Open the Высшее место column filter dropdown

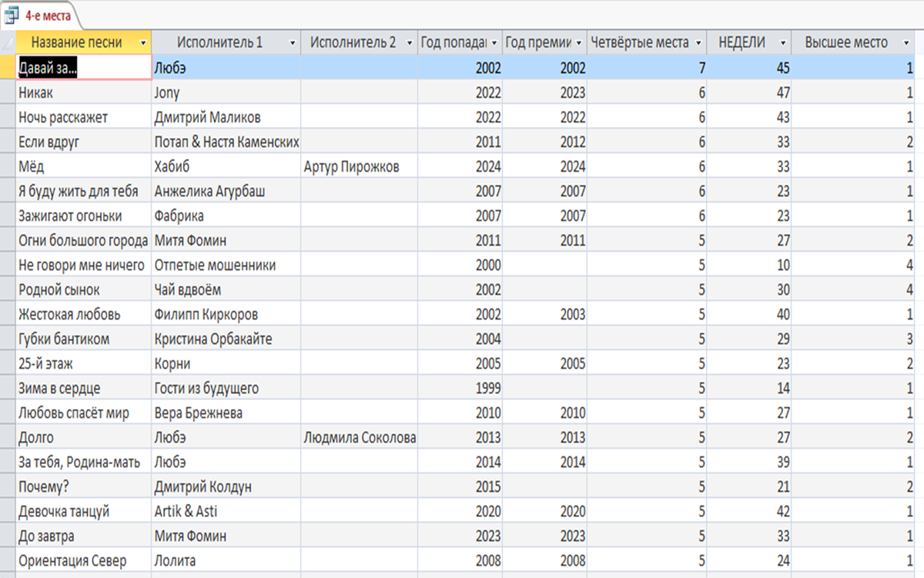coord(906,42)
